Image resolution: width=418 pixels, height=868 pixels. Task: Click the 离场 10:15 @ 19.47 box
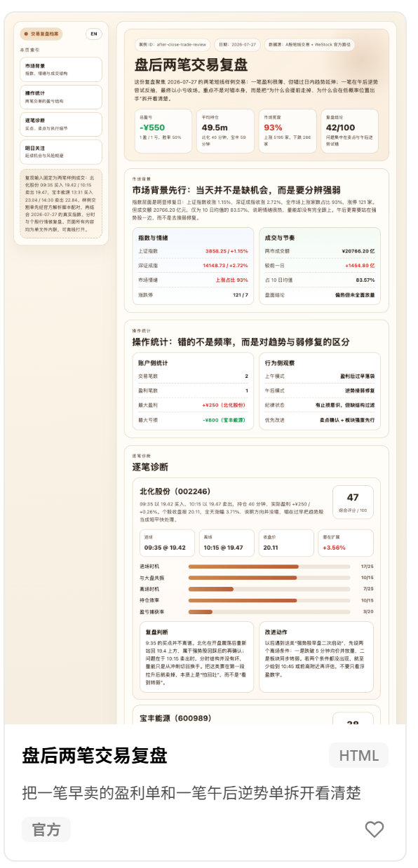(x=226, y=543)
